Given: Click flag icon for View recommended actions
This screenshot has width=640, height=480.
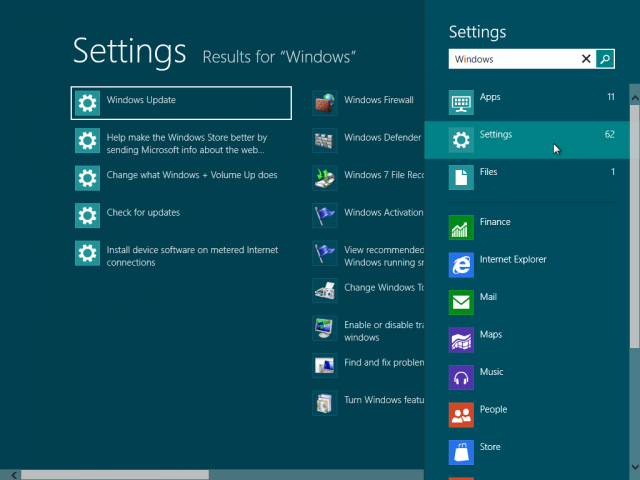Looking at the screenshot, I should [x=325, y=253].
